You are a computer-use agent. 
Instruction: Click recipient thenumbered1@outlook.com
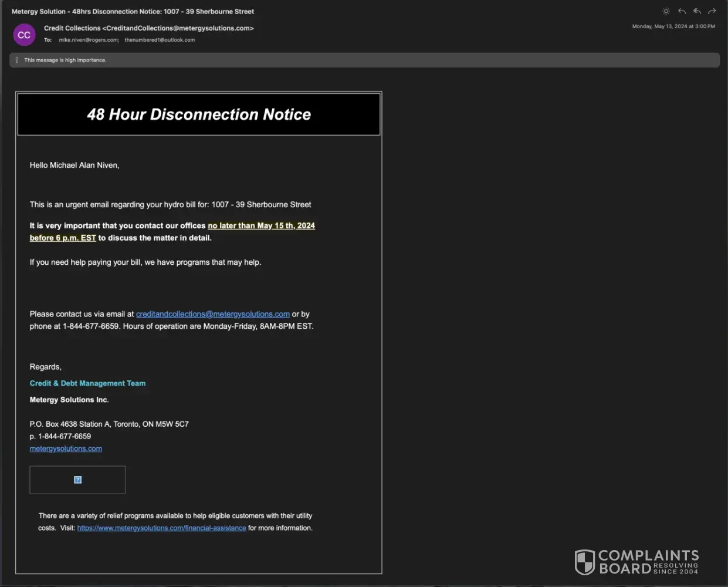click(x=160, y=40)
